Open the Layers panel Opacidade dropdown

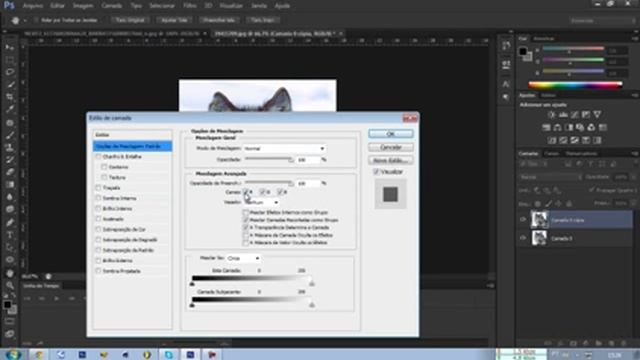[633, 177]
